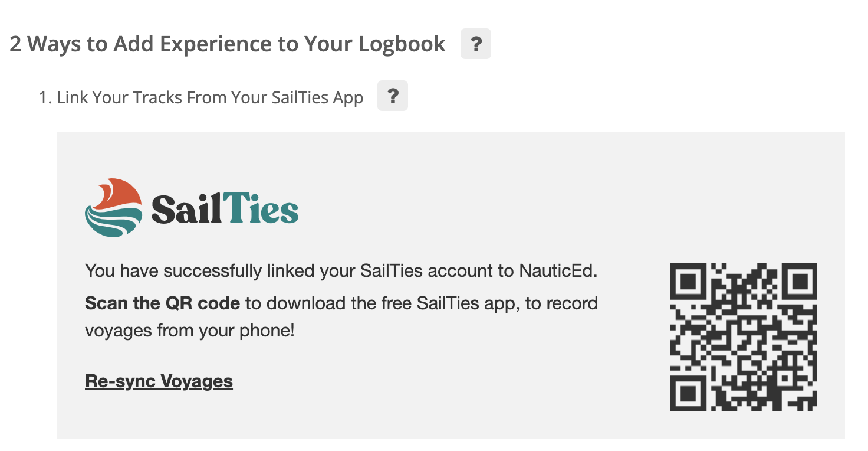868x451 pixels.
Task: Click the word "NauticEd" in the message
Action: [x=558, y=272]
